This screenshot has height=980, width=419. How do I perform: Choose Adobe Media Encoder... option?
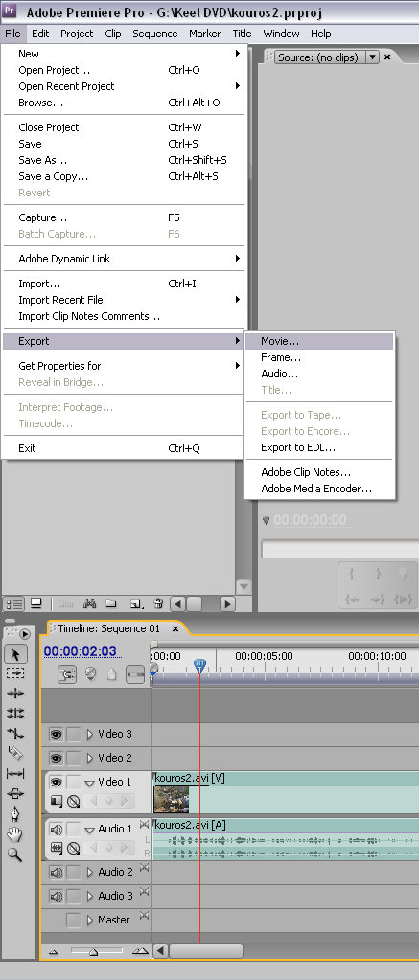319,489
